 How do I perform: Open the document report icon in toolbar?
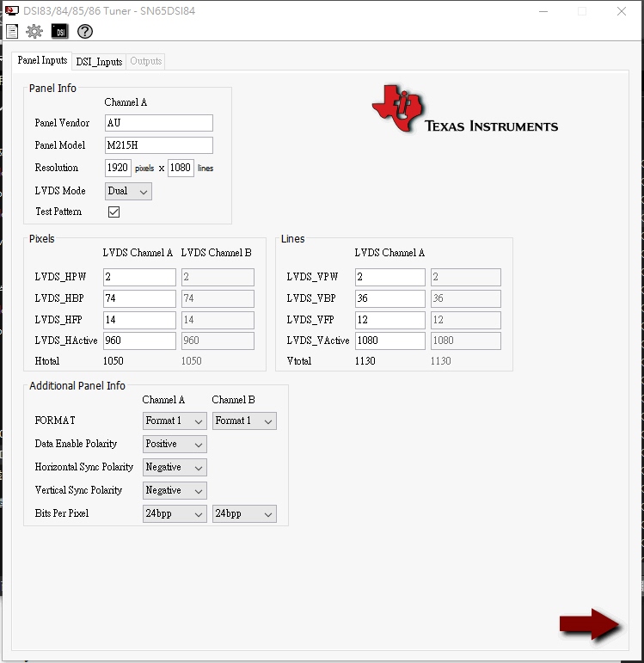pos(12,31)
